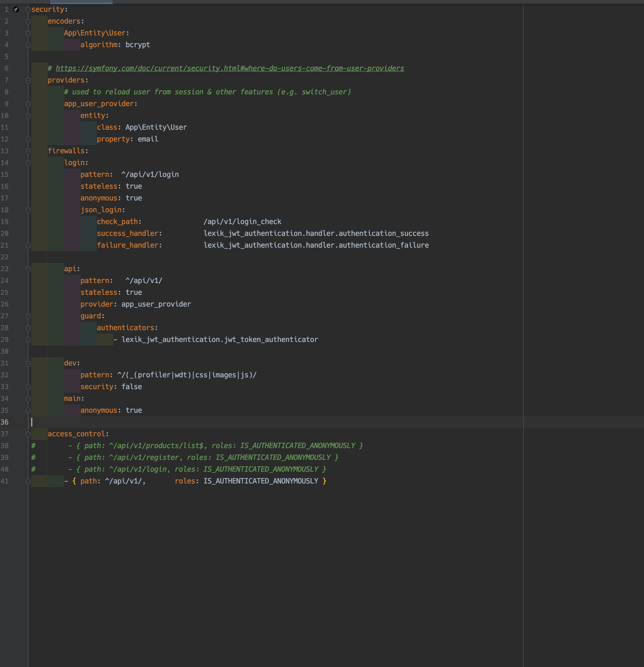Click the 'stateless: true' under api
The image size is (644, 667).
coord(134,293)
